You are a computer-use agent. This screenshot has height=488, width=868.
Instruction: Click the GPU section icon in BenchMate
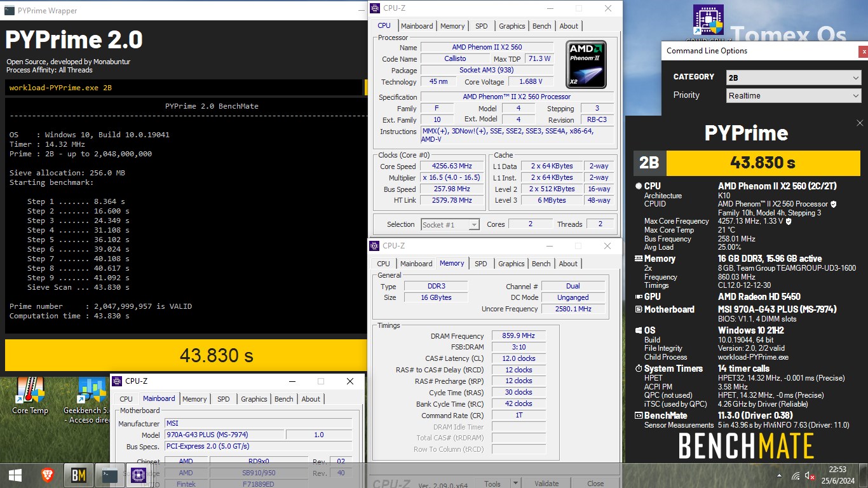[638, 297]
